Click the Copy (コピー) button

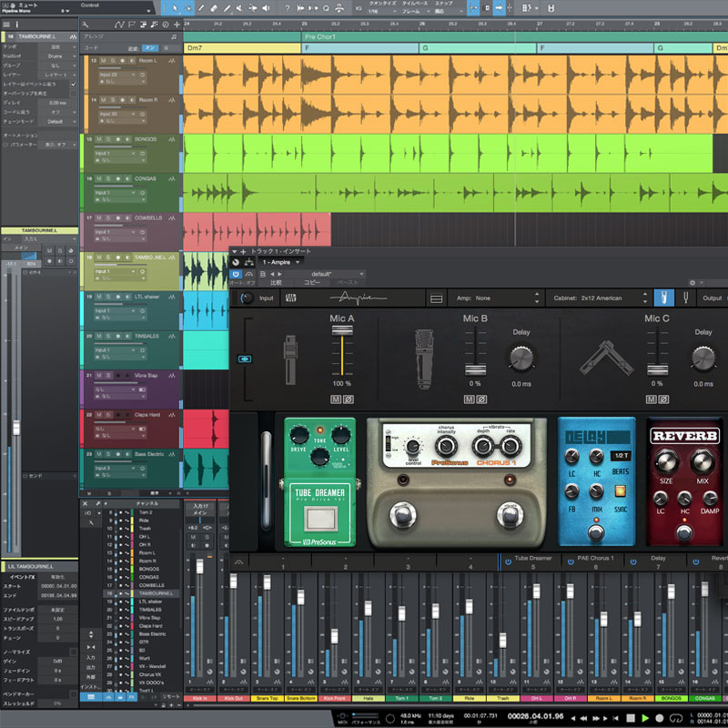point(312,283)
